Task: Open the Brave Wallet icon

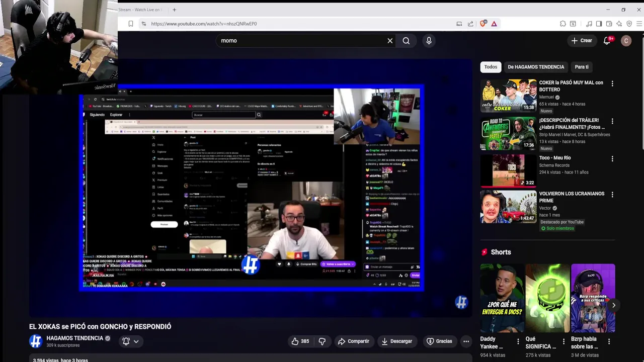Action: point(609,24)
